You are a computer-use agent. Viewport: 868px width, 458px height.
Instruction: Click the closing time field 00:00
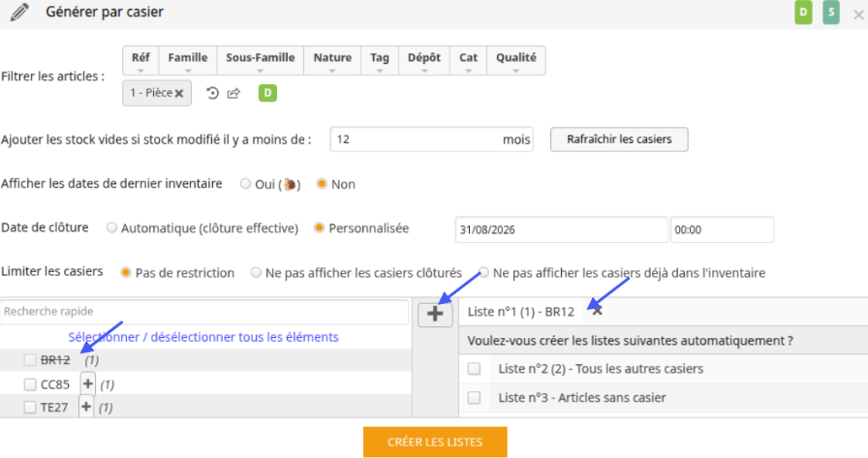[x=722, y=229]
